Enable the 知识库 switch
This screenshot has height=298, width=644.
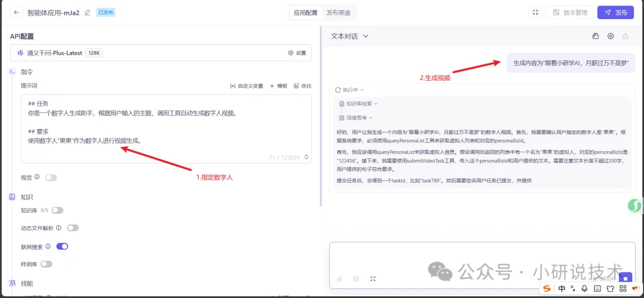tap(57, 210)
